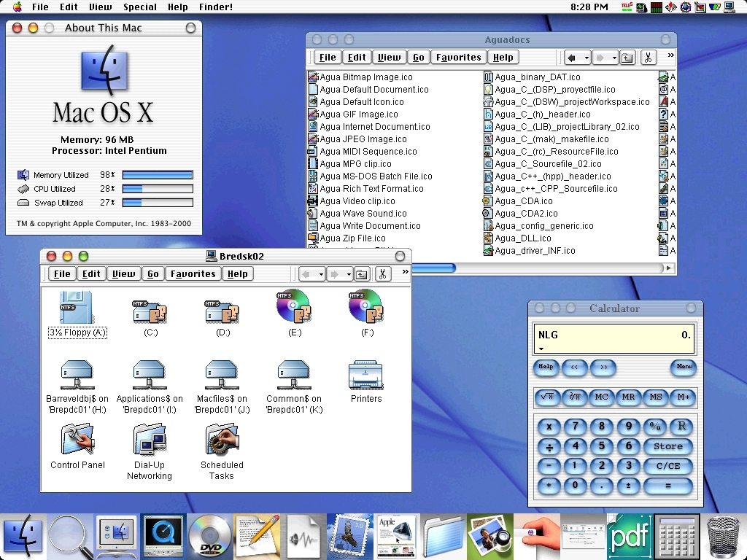Open the View menu in Bredsk02
Viewport: 747px width, 560px height.
pos(123,274)
